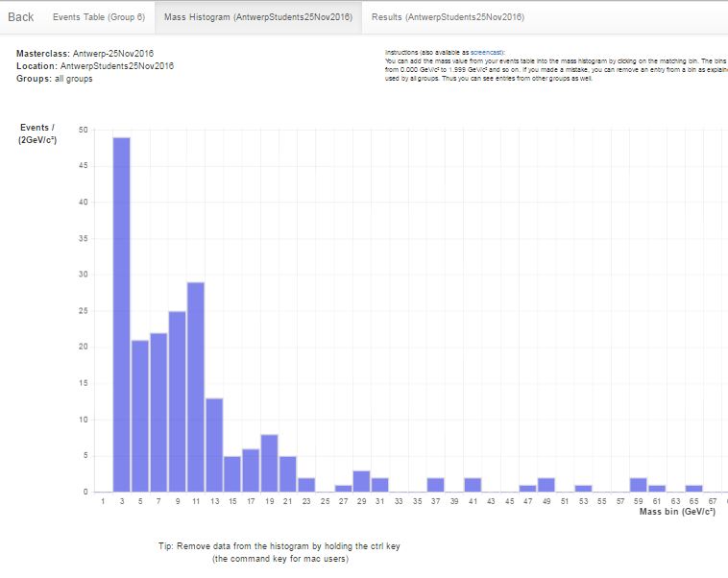Viewport: 728px width, 578px height.
Task: Select the Mass Histogram tab
Action: pyautogui.click(x=257, y=17)
